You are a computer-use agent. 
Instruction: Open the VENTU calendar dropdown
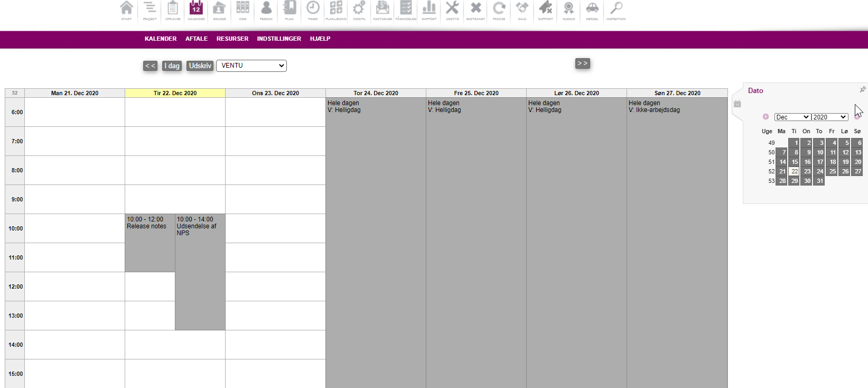[251, 66]
